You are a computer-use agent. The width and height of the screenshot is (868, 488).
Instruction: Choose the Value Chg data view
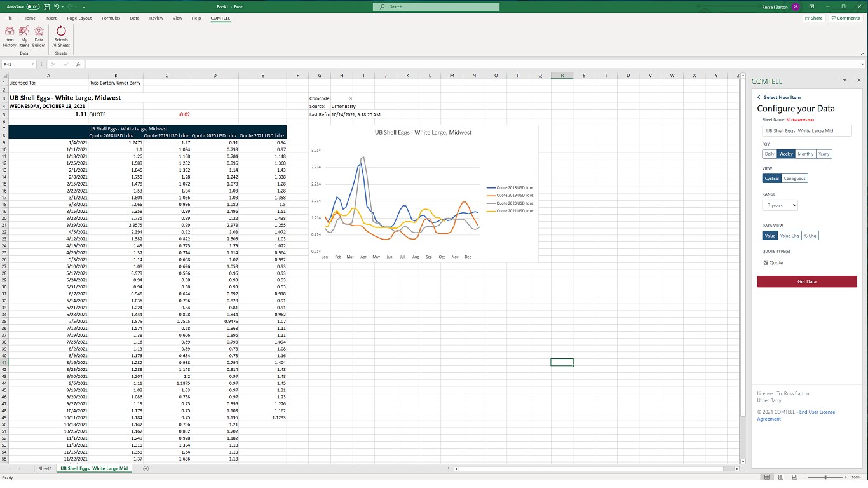click(789, 236)
